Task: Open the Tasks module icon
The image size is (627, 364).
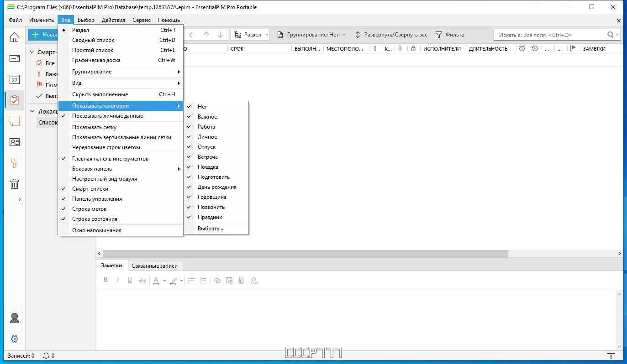Action: click(15, 100)
